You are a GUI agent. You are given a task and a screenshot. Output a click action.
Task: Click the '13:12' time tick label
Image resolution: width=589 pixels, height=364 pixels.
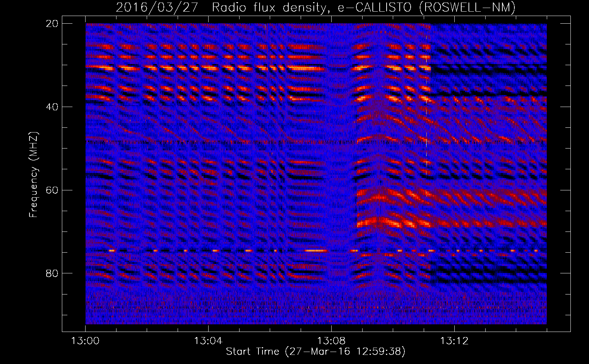454,341
